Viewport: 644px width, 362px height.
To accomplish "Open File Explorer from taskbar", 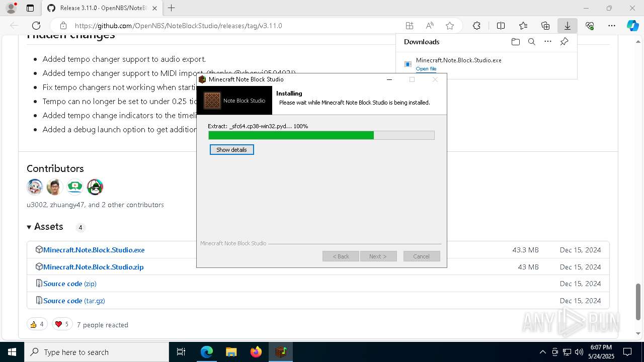I will coord(231,352).
